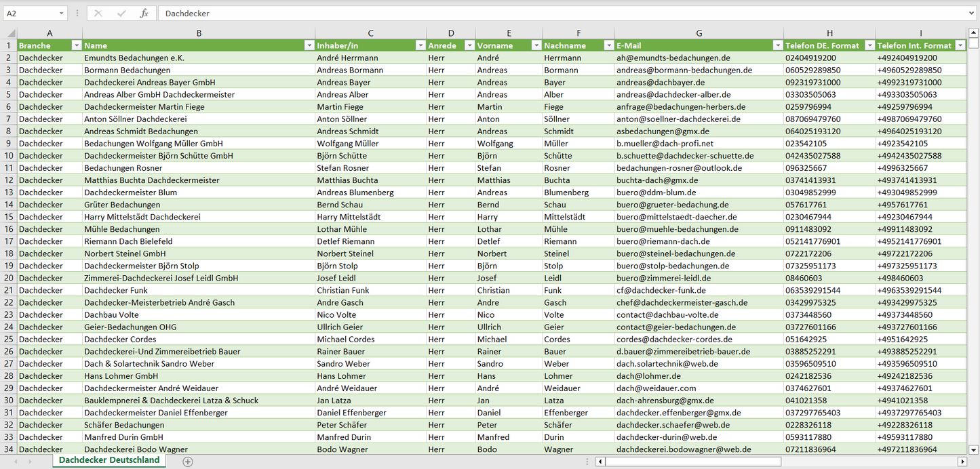980x469 pixels.
Task: Open the E-Mail column filter dropdown
Action: click(777, 45)
